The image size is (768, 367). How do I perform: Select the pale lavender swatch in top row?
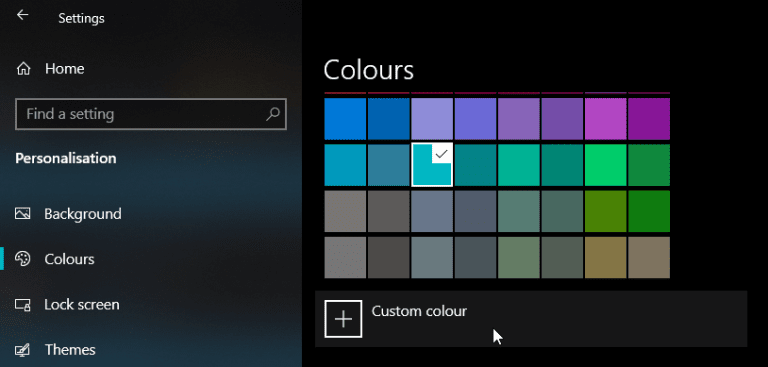point(432,119)
